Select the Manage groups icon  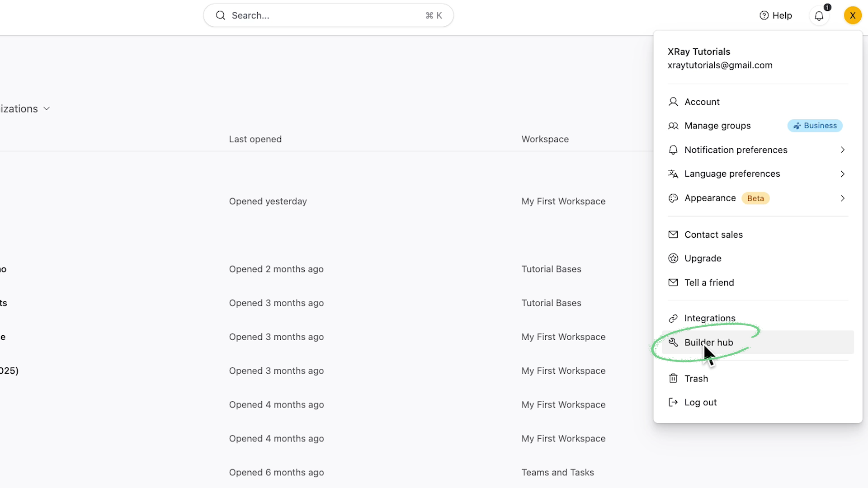[673, 126]
